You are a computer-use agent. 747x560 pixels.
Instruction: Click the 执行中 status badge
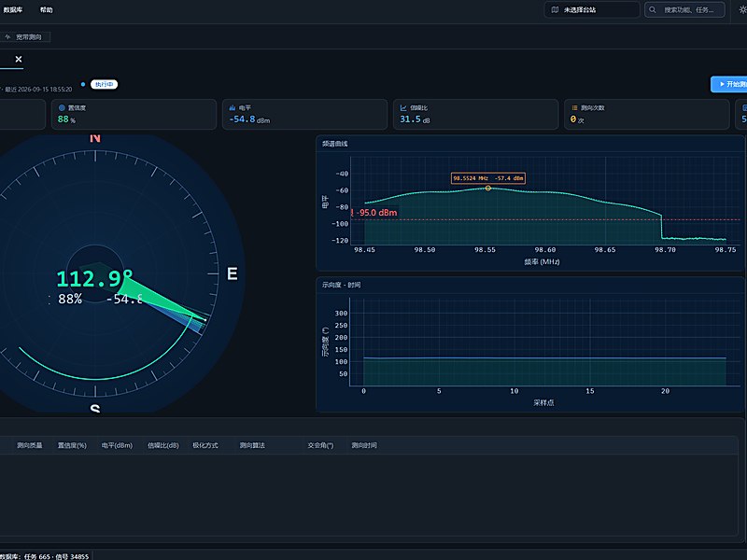[104, 84]
